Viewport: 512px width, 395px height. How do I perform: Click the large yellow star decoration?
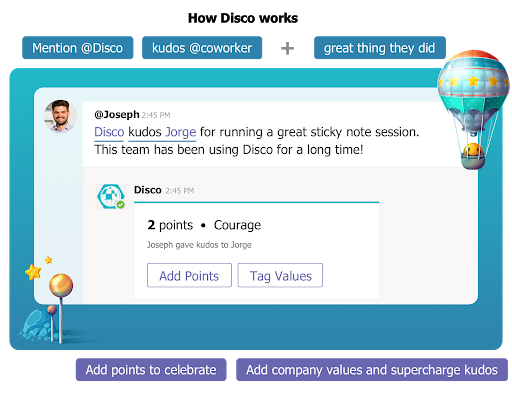33,272
